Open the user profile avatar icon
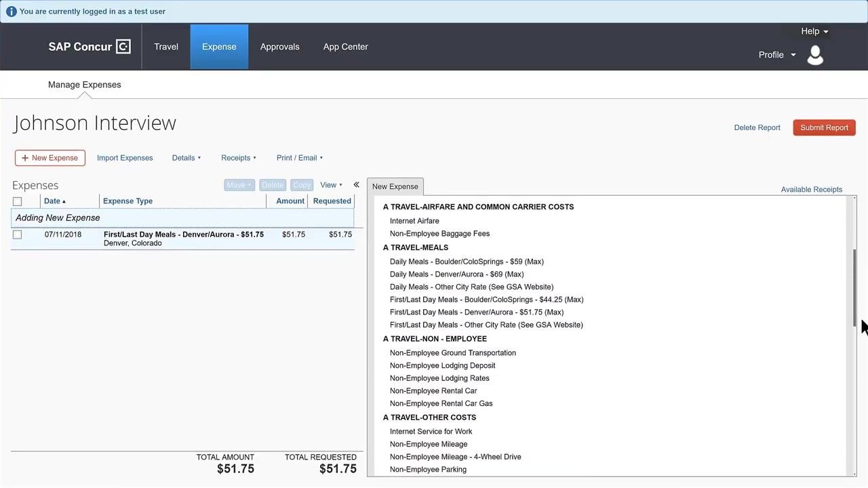Viewport: 868px width, 488px height. (815, 55)
